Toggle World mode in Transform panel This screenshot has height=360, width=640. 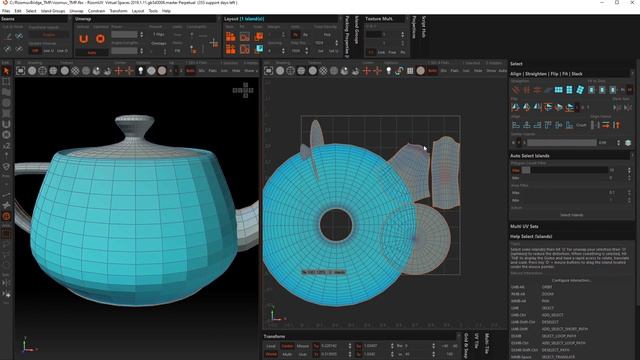[271, 354]
